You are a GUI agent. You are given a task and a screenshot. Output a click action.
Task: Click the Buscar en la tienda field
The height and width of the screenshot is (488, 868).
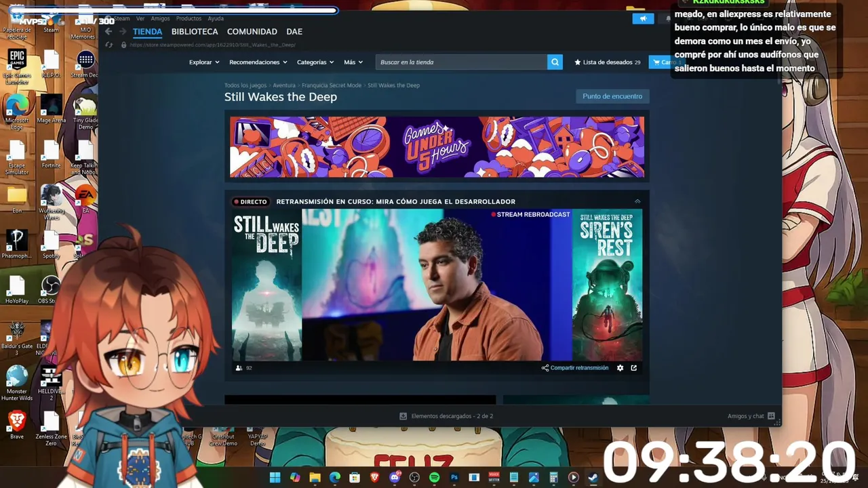pos(461,62)
